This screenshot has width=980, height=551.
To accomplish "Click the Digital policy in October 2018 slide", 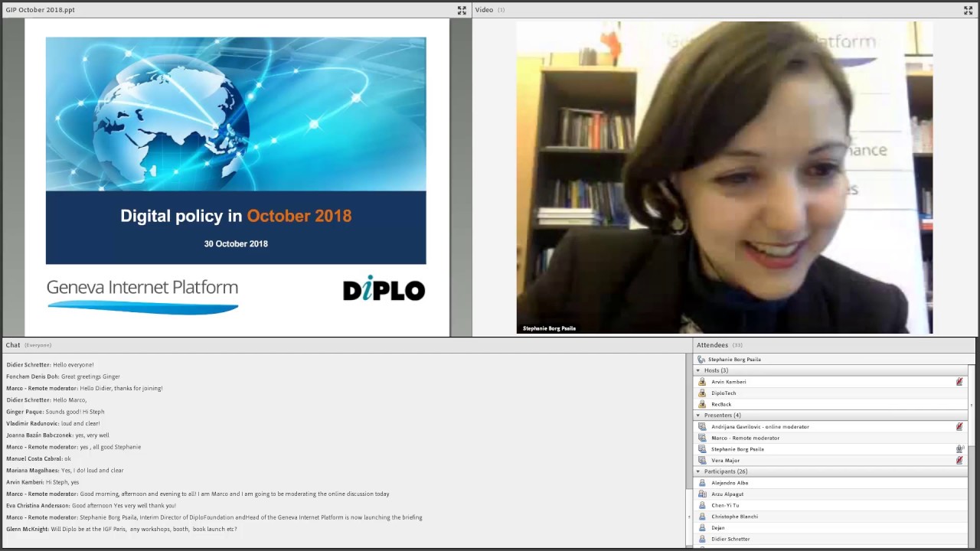I will [x=237, y=178].
